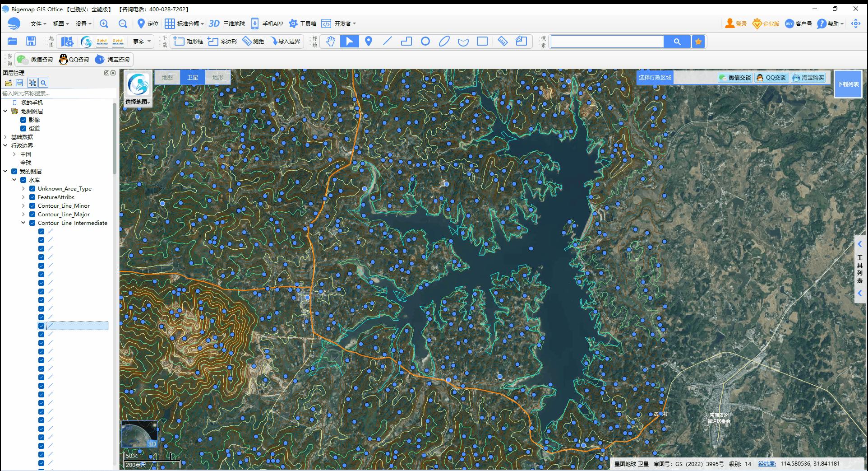Uncheck the 影像 layer checkbox
Screen dimensions: 868x471
pyautogui.click(x=23, y=120)
